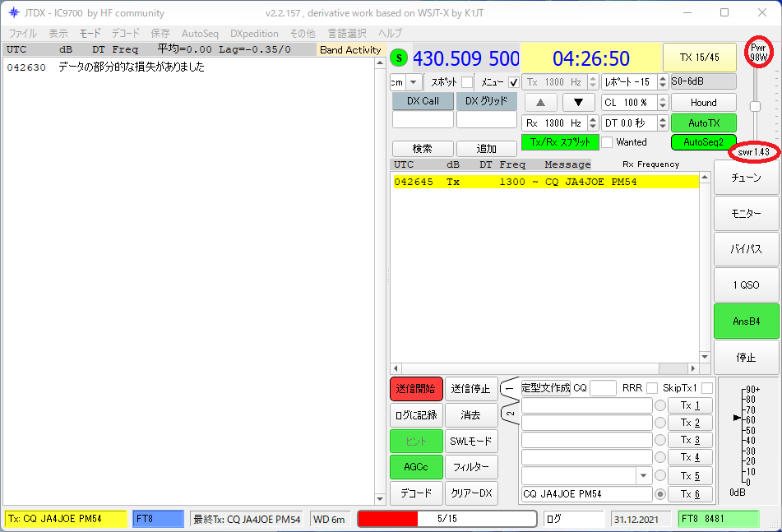Click the CQ direction input field
The height and width of the screenshot is (532, 782).
coord(603,388)
